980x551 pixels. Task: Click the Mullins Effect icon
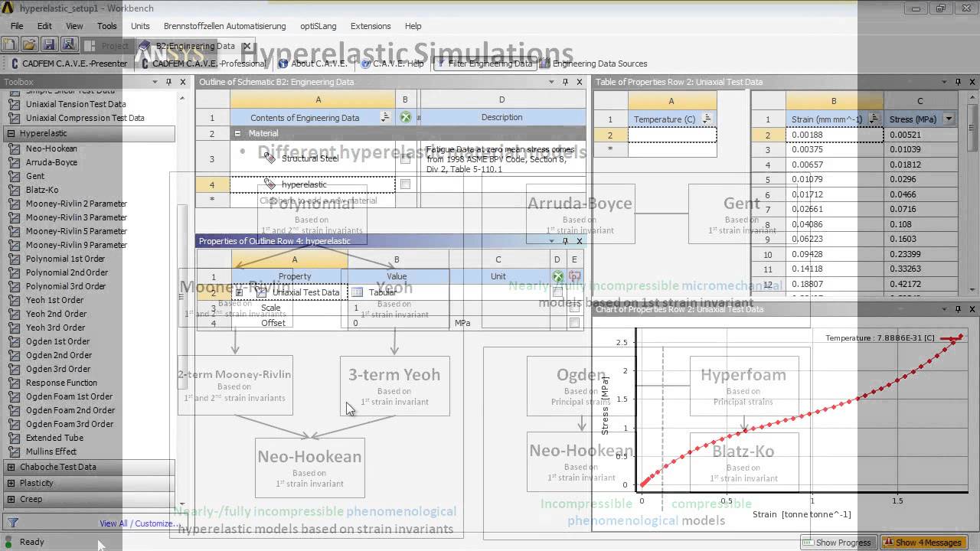click(x=13, y=452)
